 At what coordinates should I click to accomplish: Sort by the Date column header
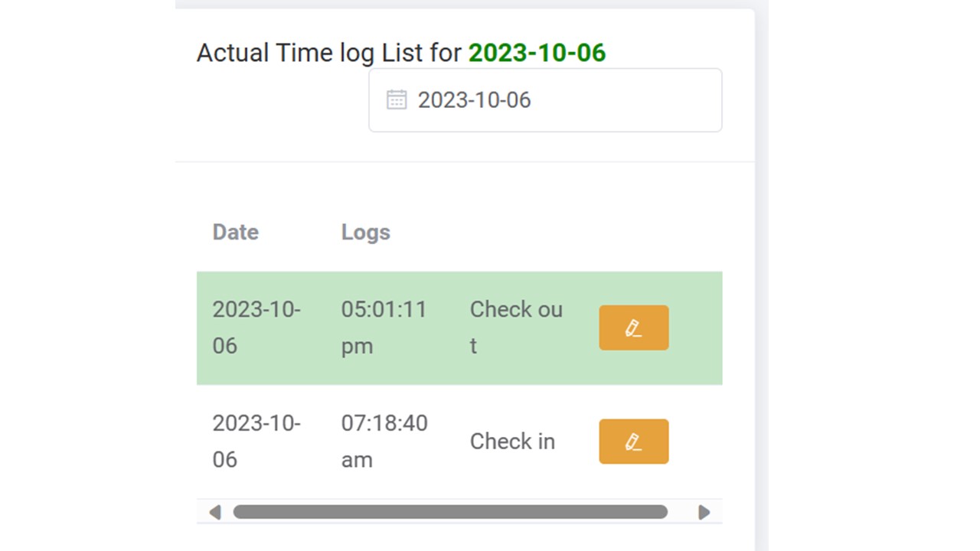coord(236,233)
